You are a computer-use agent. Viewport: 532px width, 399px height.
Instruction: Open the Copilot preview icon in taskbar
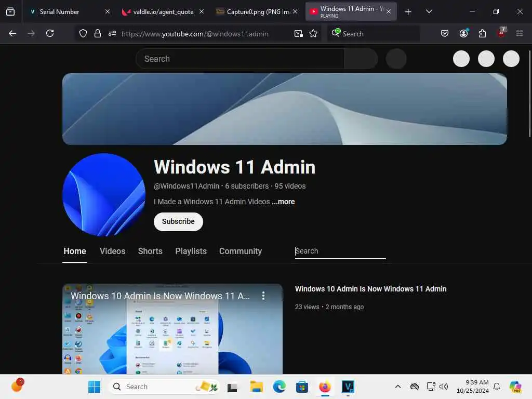coord(515,387)
